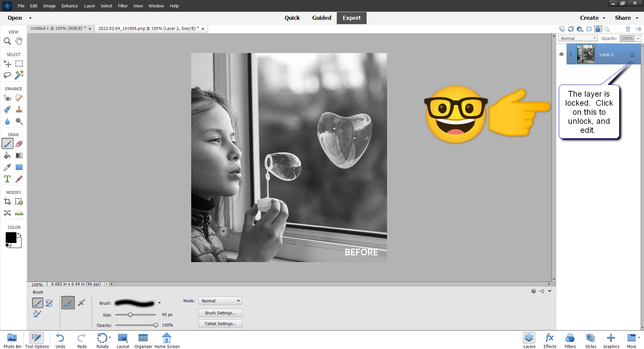Select the Eraser tool
This screenshot has height=349, width=644.
[x=19, y=144]
